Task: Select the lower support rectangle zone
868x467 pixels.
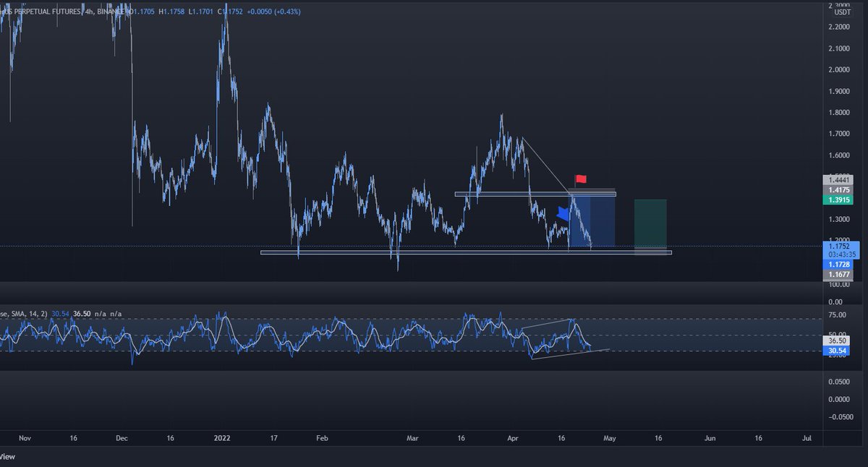Action: click(x=466, y=252)
